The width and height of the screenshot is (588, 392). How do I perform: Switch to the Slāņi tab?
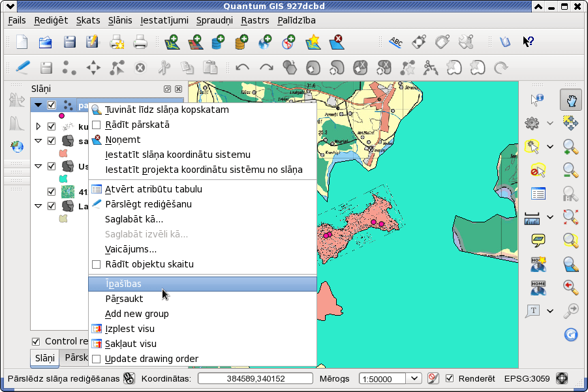44,358
